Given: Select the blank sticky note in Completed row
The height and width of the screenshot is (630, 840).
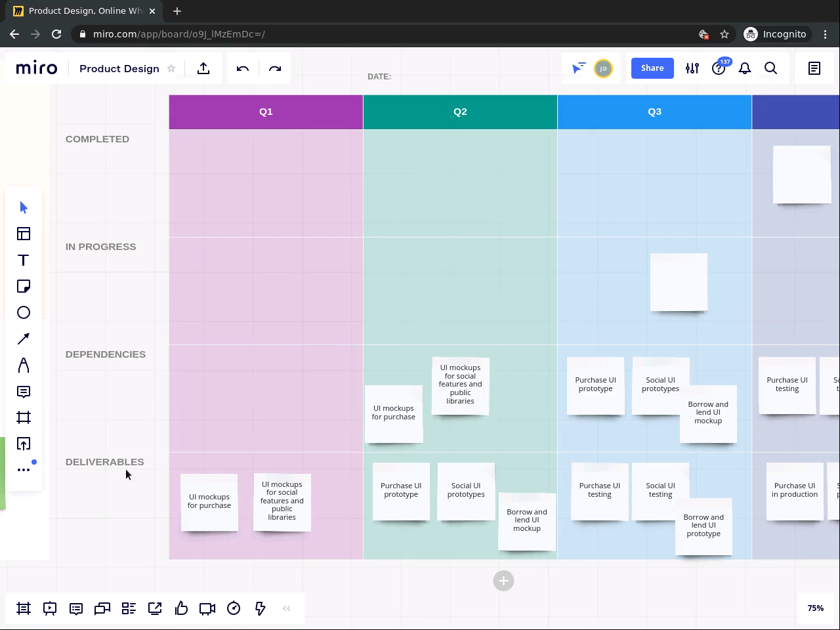Looking at the screenshot, I should click(802, 175).
